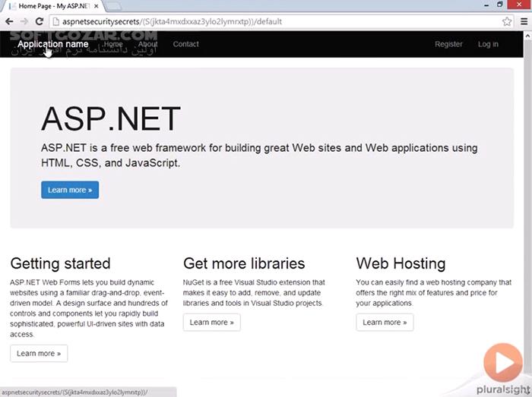
Task: Click Learn more under Getting started
Action: click(x=39, y=353)
